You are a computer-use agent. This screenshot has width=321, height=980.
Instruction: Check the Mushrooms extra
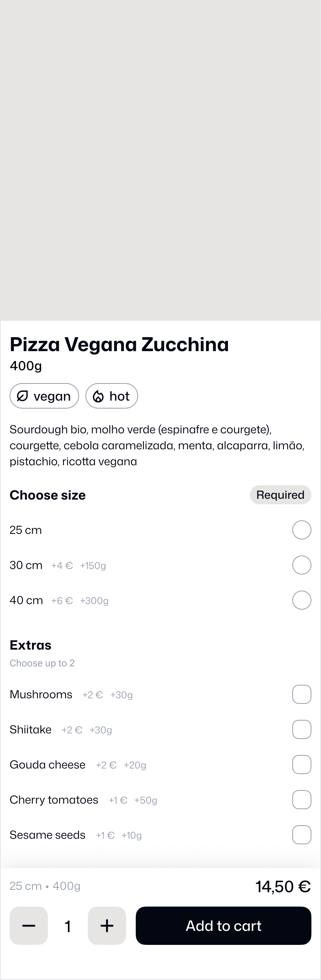(302, 694)
